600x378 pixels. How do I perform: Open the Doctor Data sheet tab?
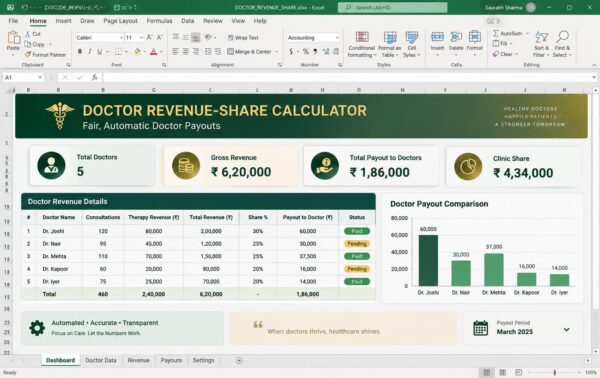click(x=101, y=360)
